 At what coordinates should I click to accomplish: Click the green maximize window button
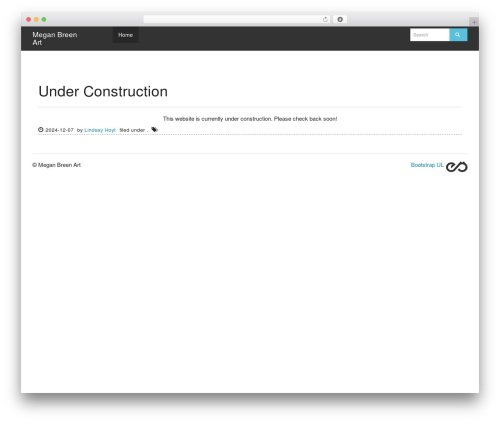[x=44, y=19]
